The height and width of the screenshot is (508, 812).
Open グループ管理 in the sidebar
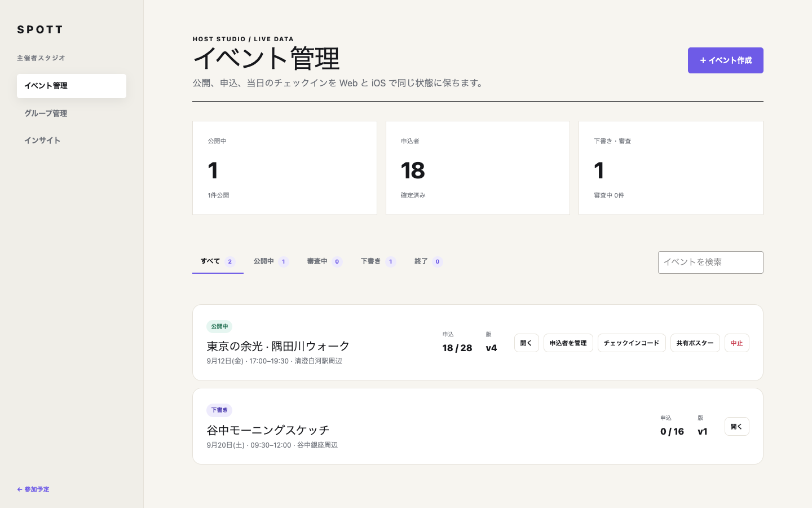pos(72,113)
